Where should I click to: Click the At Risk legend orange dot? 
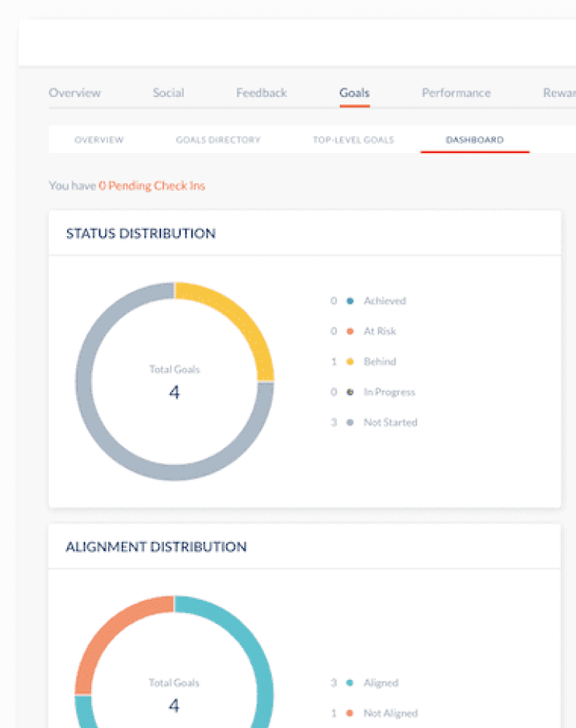350,331
